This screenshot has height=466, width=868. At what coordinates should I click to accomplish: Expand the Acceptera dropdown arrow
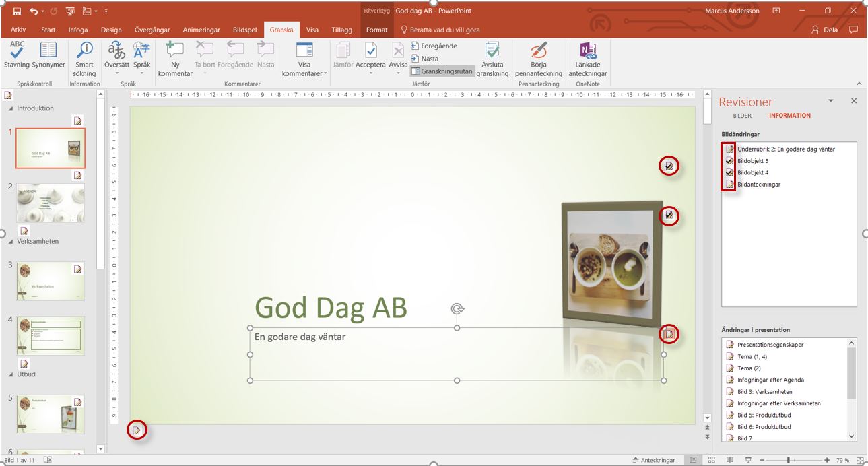pos(370,73)
